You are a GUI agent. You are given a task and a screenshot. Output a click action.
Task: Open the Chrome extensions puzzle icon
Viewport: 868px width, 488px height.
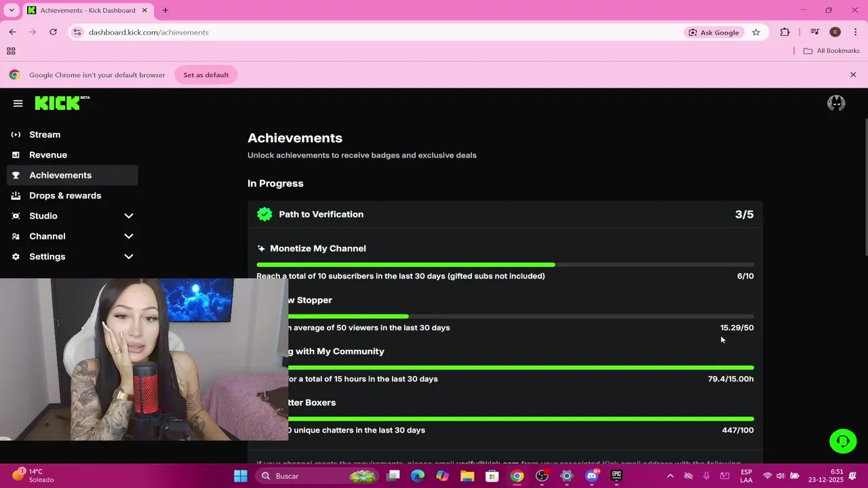(785, 32)
